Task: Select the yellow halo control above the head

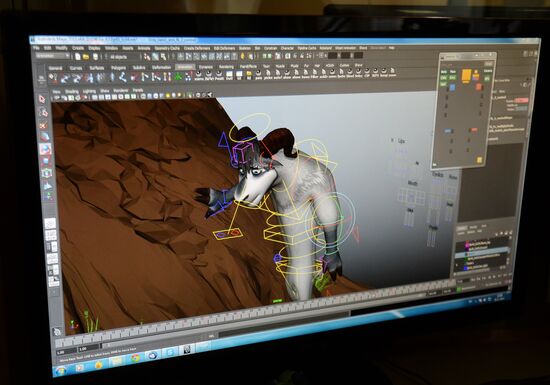Action: click(249, 128)
